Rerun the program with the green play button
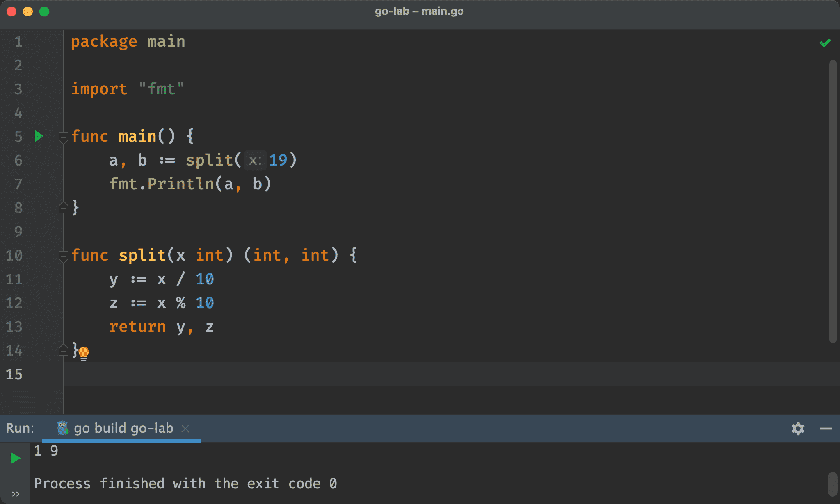The width and height of the screenshot is (840, 504). point(15,458)
